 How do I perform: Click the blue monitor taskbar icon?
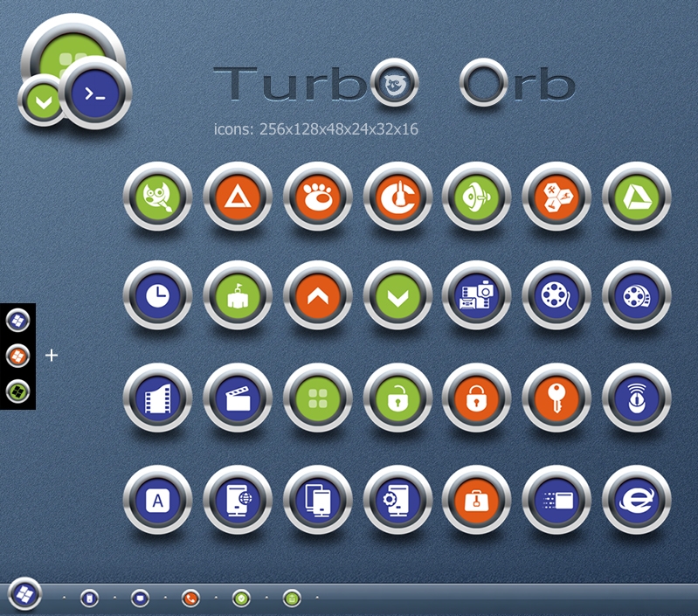141,599
